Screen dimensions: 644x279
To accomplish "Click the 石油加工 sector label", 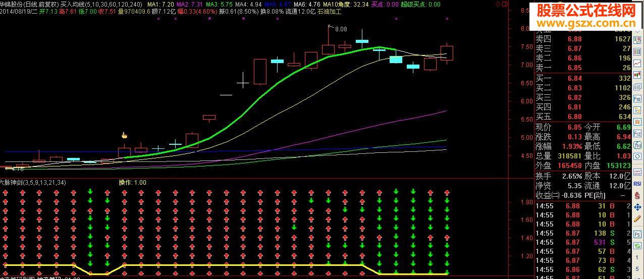I will (330, 11).
